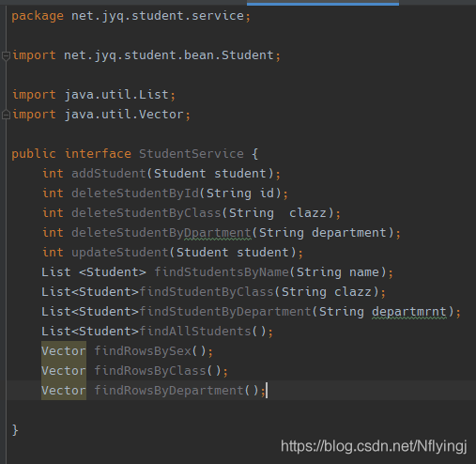The width and height of the screenshot is (476, 464).
Task: Click the method name findAllStudents
Action: pos(195,332)
